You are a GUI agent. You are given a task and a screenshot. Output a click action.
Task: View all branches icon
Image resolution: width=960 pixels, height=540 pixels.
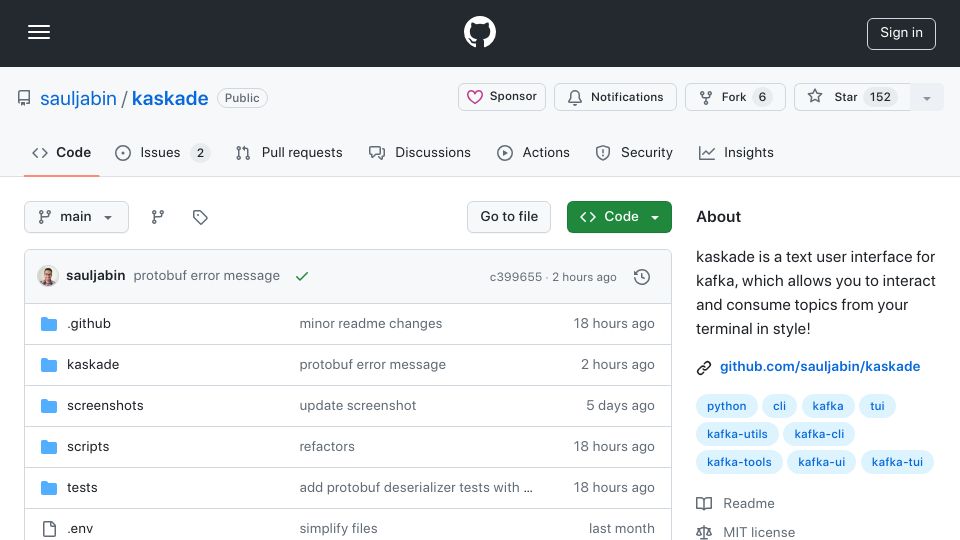(158, 217)
